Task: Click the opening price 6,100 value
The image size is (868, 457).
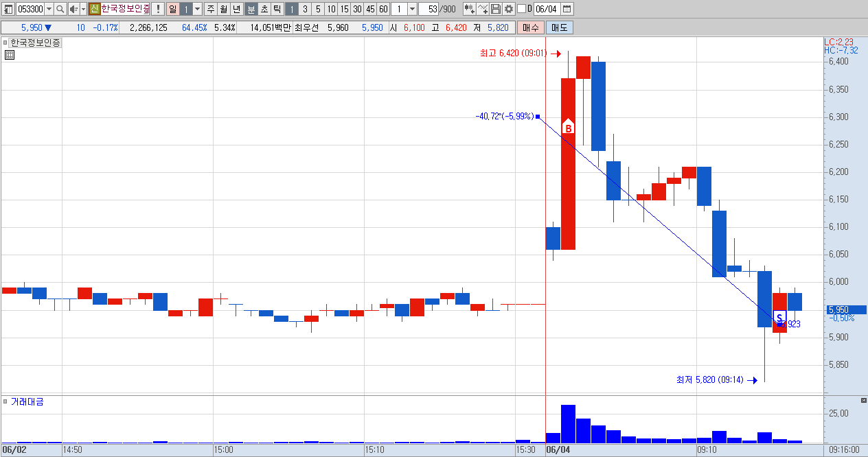Action: [x=414, y=27]
